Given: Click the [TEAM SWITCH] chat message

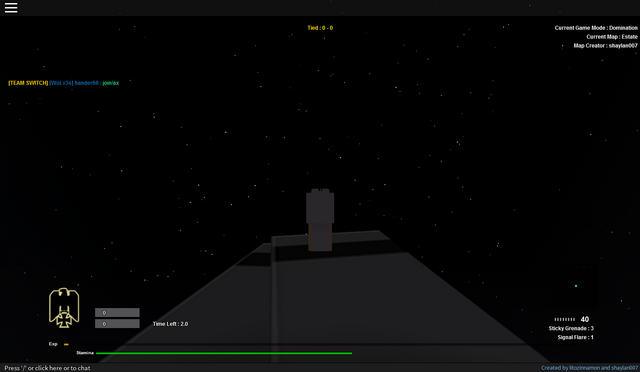Looking at the screenshot, I should [x=64, y=83].
